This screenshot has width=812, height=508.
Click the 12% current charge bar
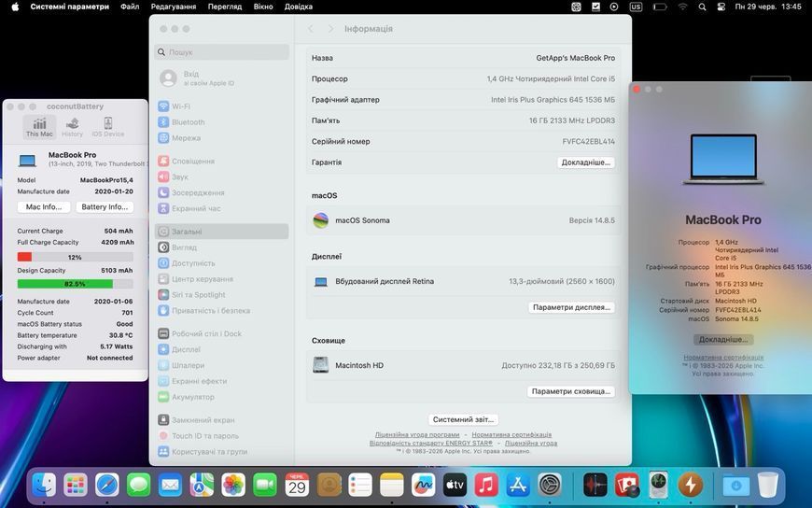(75, 257)
